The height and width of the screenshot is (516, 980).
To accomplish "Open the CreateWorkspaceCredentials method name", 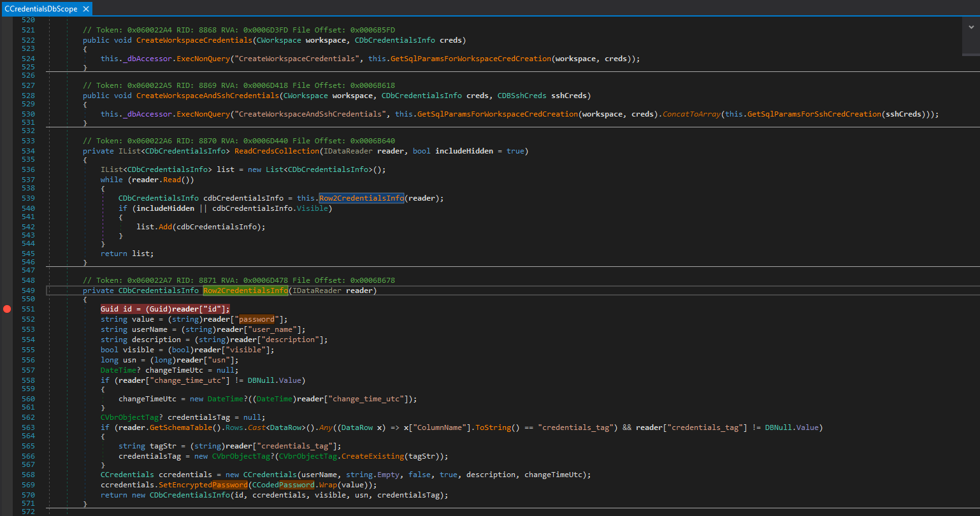I will 194,40.
